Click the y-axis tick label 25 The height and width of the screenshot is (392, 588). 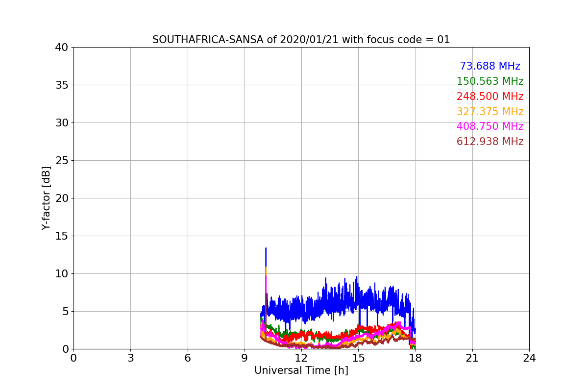tap(62, 161)
